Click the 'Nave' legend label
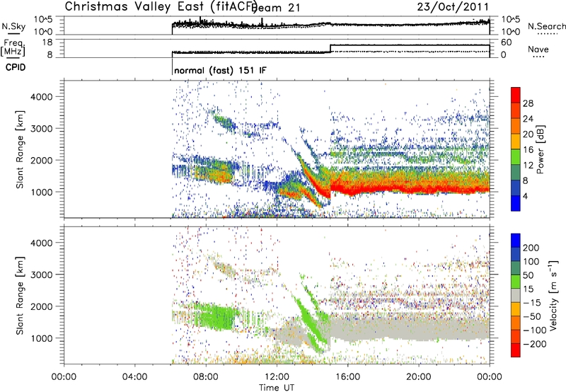 click(538, 49)
